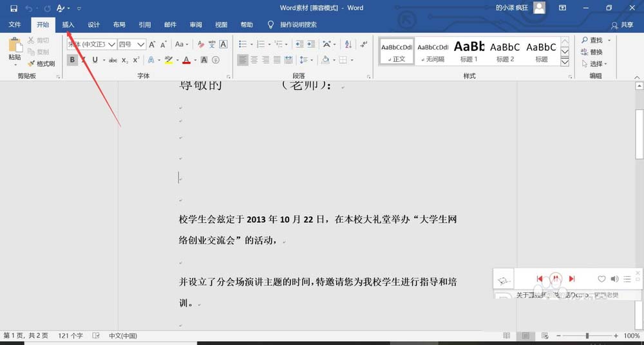Click the music player volume icon
Image resolution: width=644 pixels, height=345 pixels.
(614, 279)
